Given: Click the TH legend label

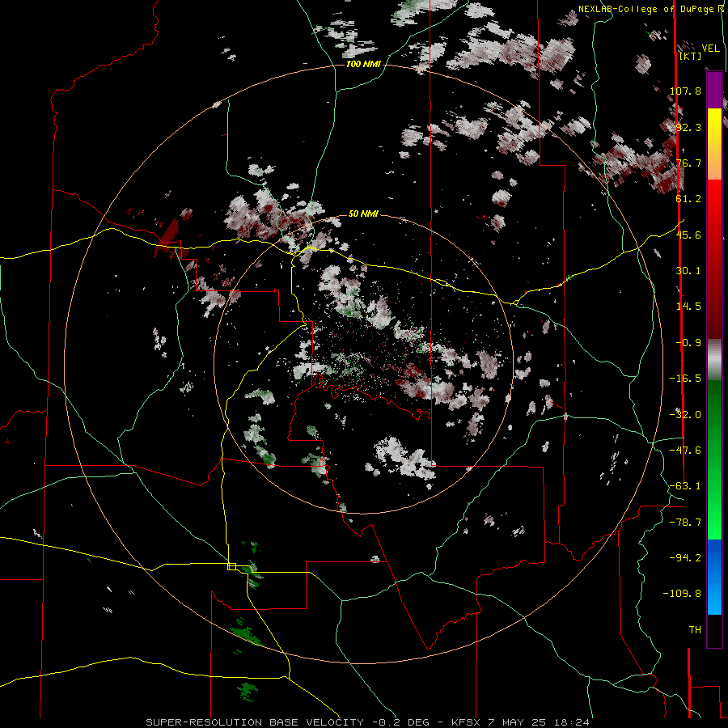Looking at the screenshot, I should pyautogui.click(x=695, y=630).
